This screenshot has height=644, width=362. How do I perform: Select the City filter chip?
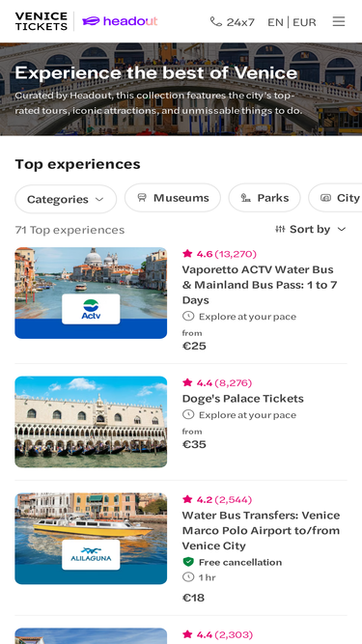(x=335, y=198)
